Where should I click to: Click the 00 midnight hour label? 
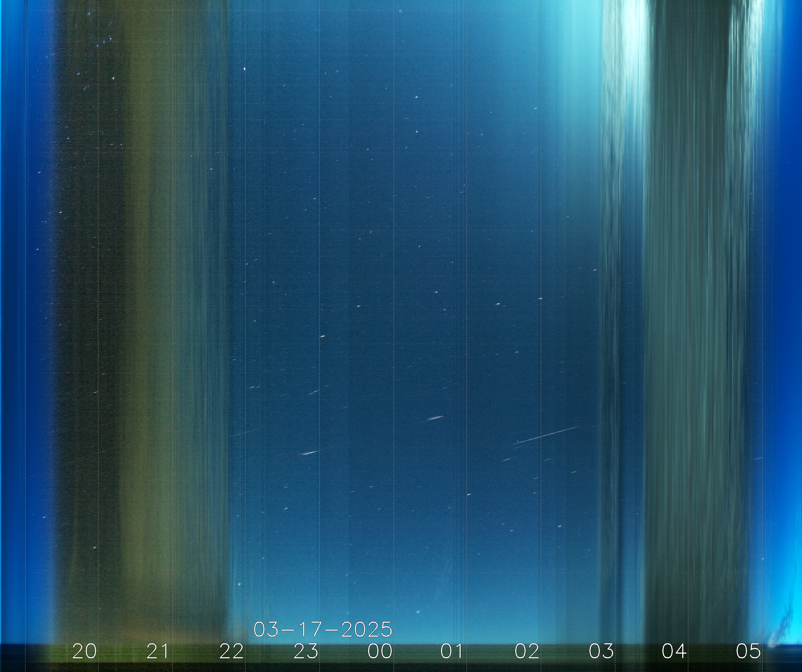click(380, 651)
